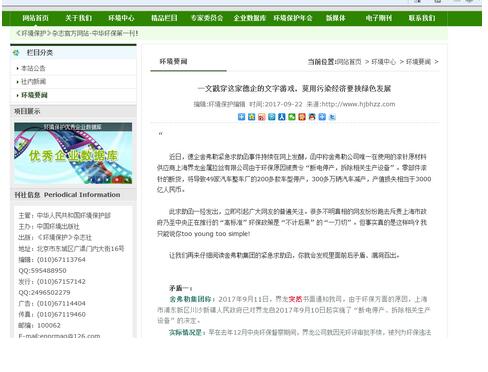Image resolution: width=488 pixels, height=372 pixels.
Task: Open 网站首页 in the green navigation bar
Action: pyautogui.click(x=35, y=18)
